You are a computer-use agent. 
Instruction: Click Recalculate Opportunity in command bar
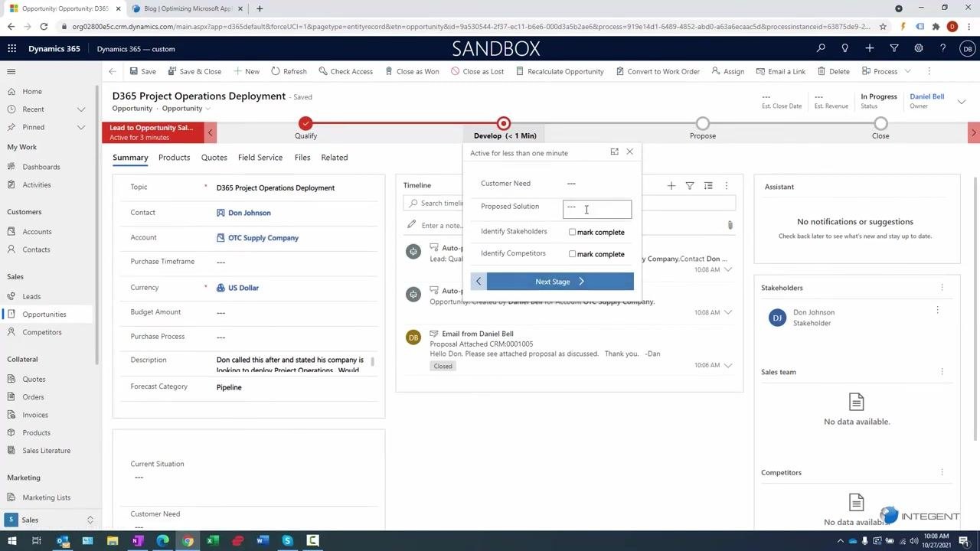point(560,71)
